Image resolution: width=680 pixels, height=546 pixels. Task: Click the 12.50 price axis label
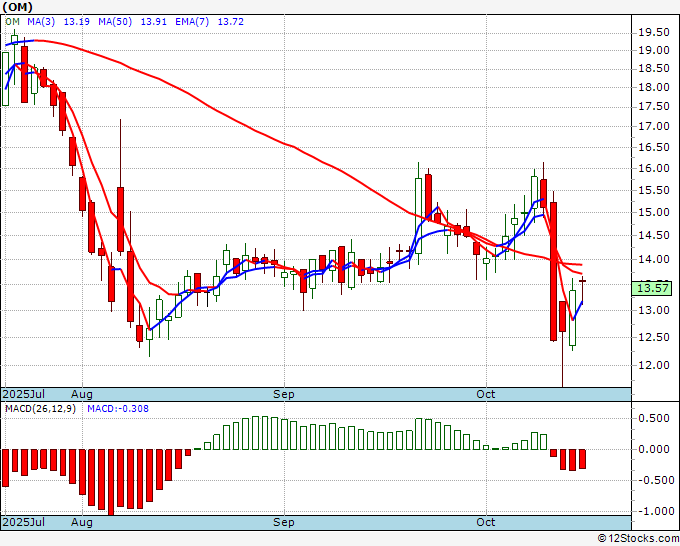654,337
